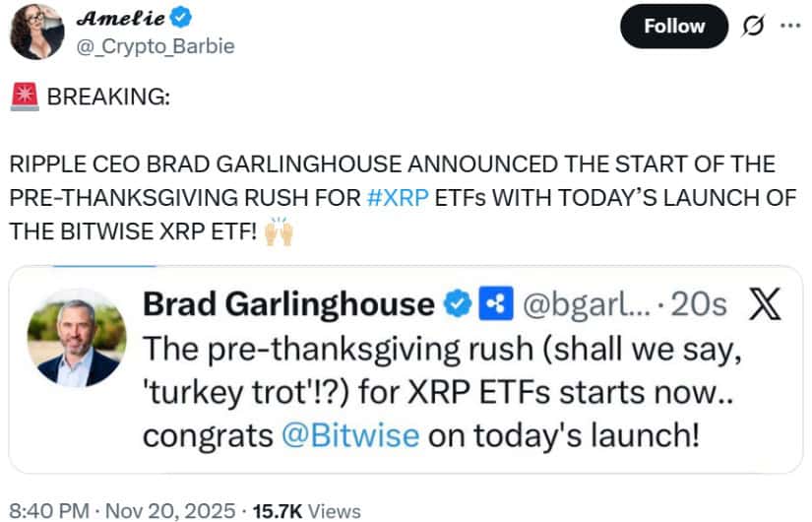Click the raised hands emoji

click(x=280, y=231)
